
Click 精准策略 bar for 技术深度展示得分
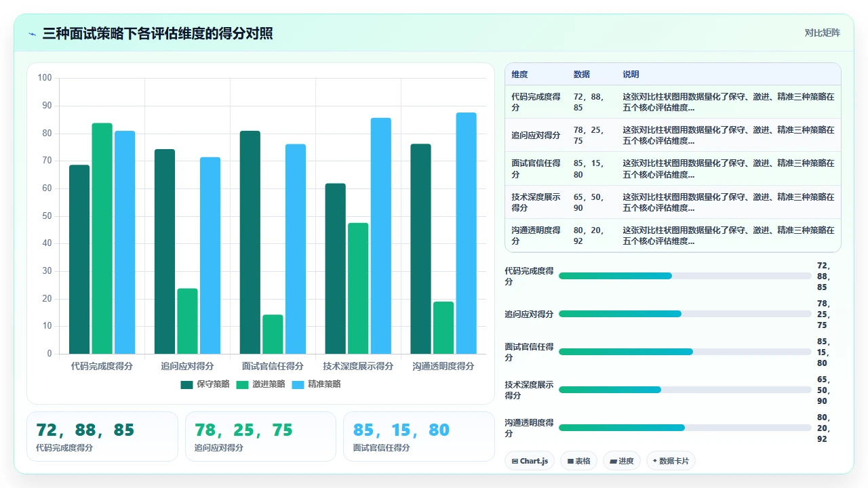(381, 236)
